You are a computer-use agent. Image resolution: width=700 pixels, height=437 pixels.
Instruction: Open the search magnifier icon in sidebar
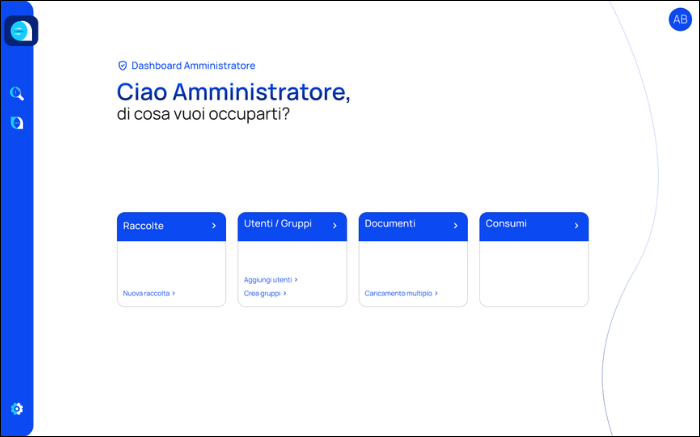click(17, 93)
